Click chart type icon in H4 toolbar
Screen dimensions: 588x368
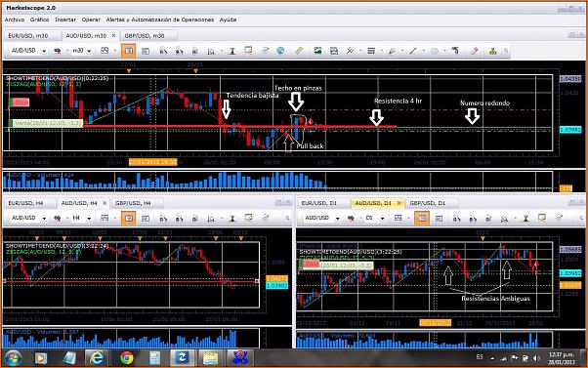105,218
